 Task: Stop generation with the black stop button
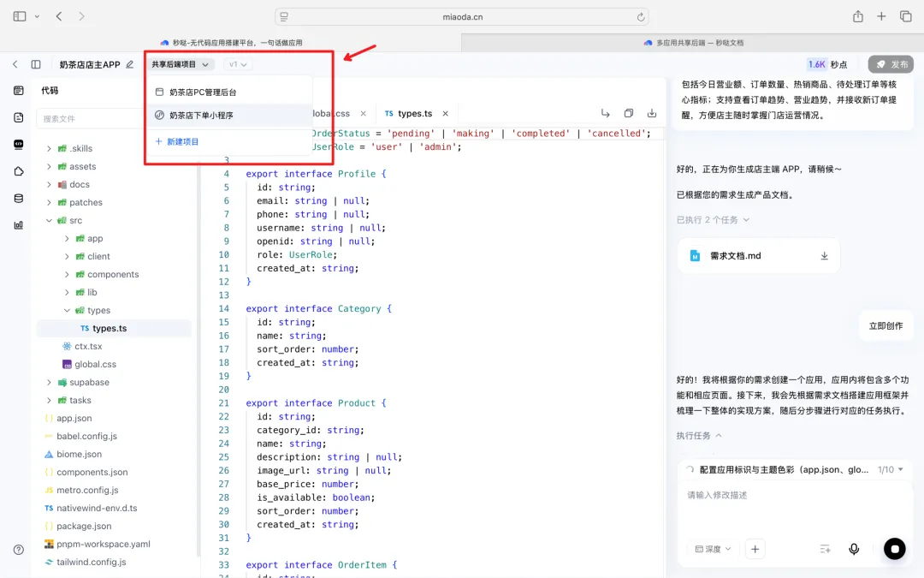tap(895, 549)
